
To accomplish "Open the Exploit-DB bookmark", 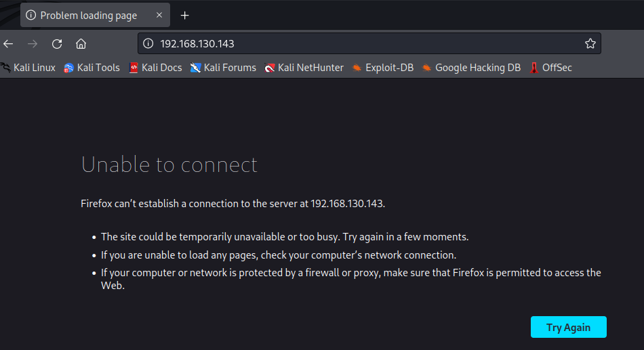I will coord(382,68).
